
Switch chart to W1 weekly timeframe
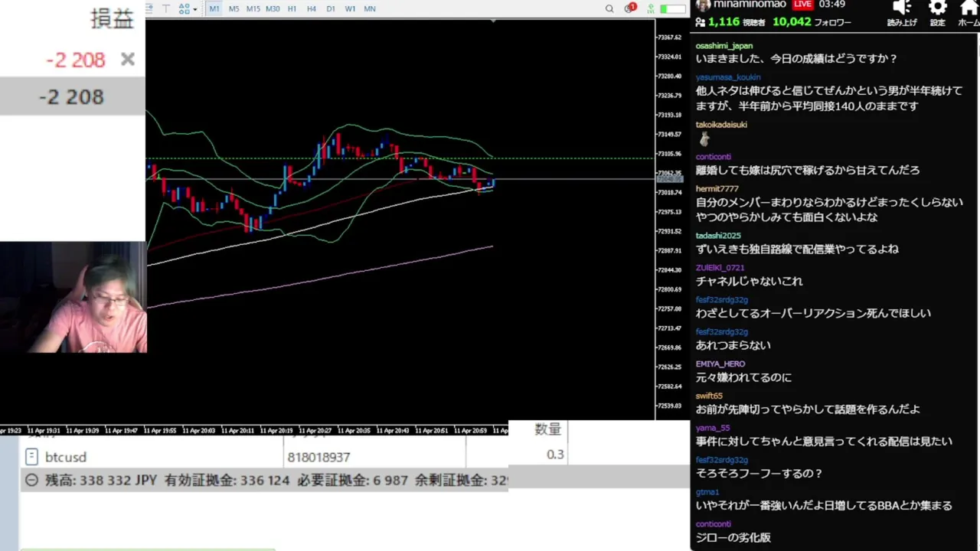350,8
